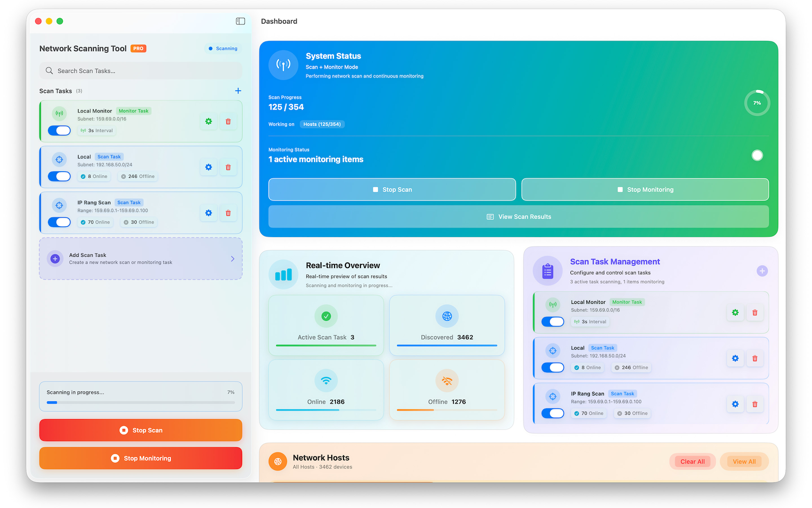Click the sidebar toggle icon in title bar
The height and width of the screenshot is (508, 812).
point(240,21)
